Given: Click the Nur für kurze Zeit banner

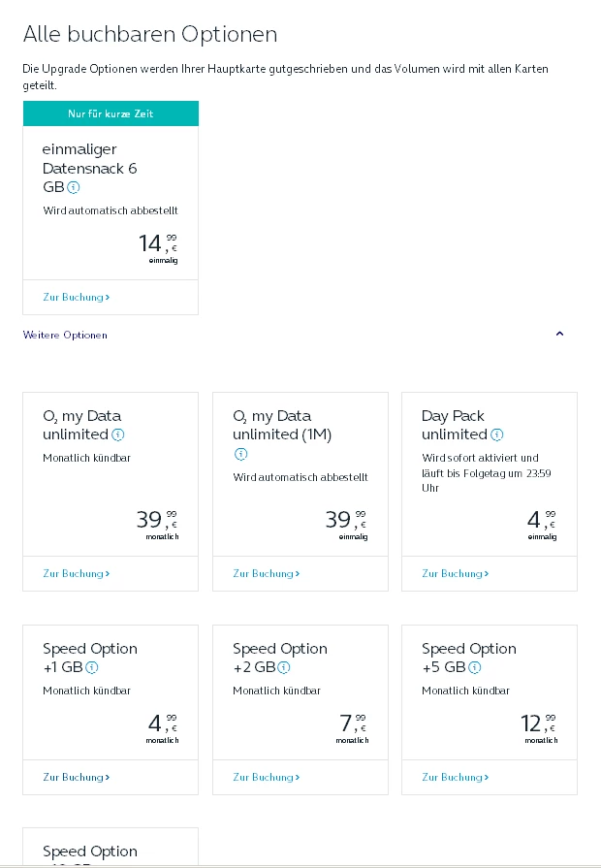Looking at the screenshot, I should (x=111, y=113).
